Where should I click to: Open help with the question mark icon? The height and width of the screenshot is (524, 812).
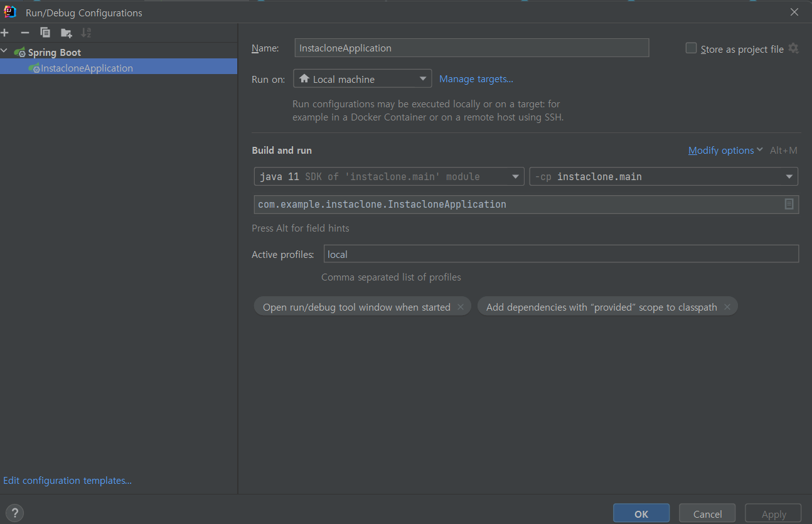tap(16, 512)
